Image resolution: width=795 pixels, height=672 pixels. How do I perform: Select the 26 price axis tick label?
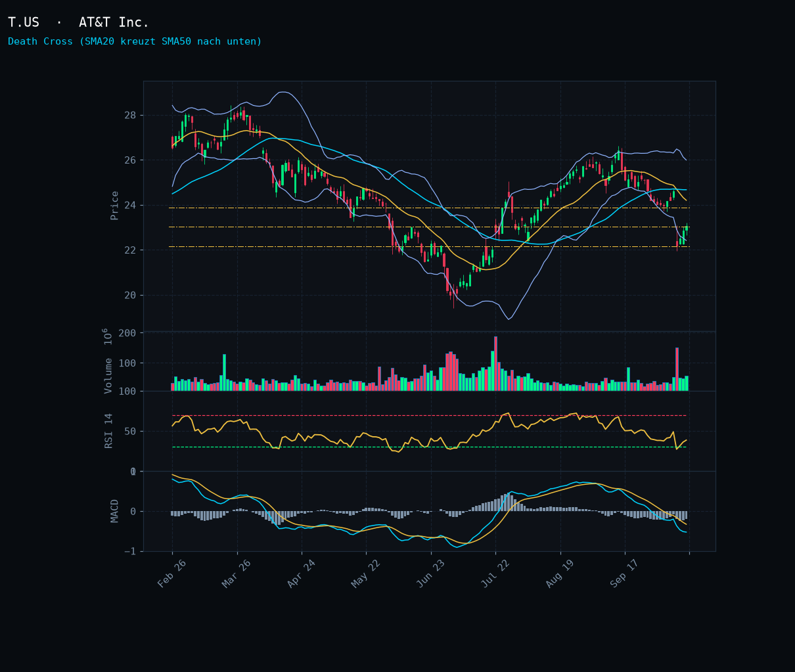tap(129, 160)
